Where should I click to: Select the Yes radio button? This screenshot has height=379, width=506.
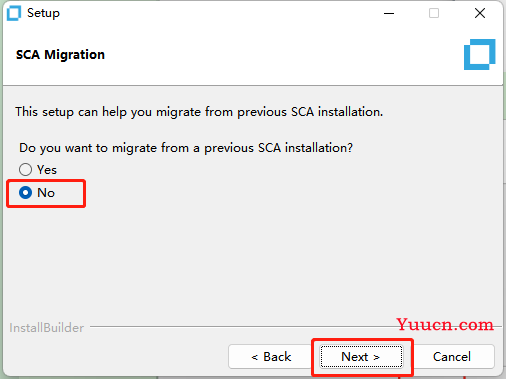[x=25, y=170]
